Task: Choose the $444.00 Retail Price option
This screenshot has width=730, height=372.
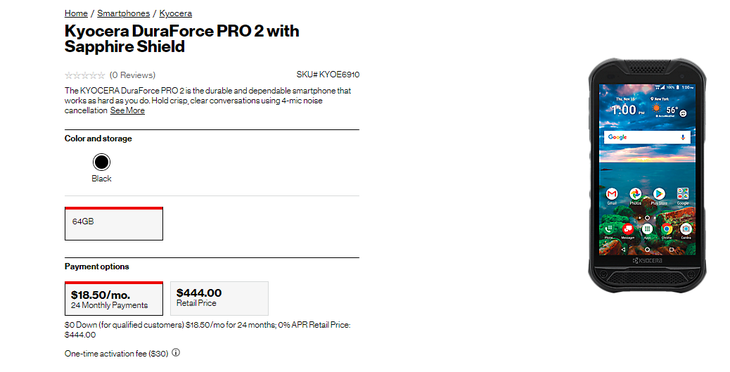Action: (x=219, y=298)
